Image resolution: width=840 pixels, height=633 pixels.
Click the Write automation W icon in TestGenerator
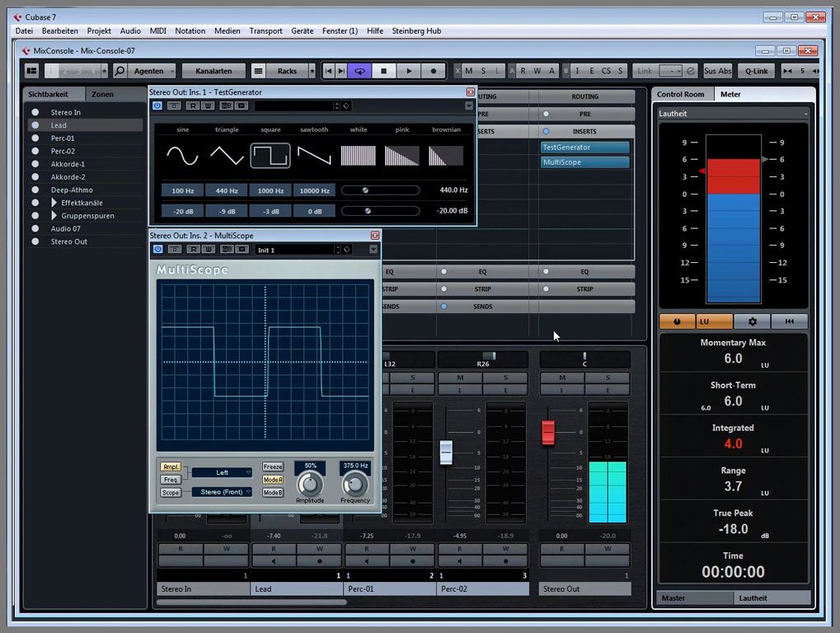pos(208,106)
